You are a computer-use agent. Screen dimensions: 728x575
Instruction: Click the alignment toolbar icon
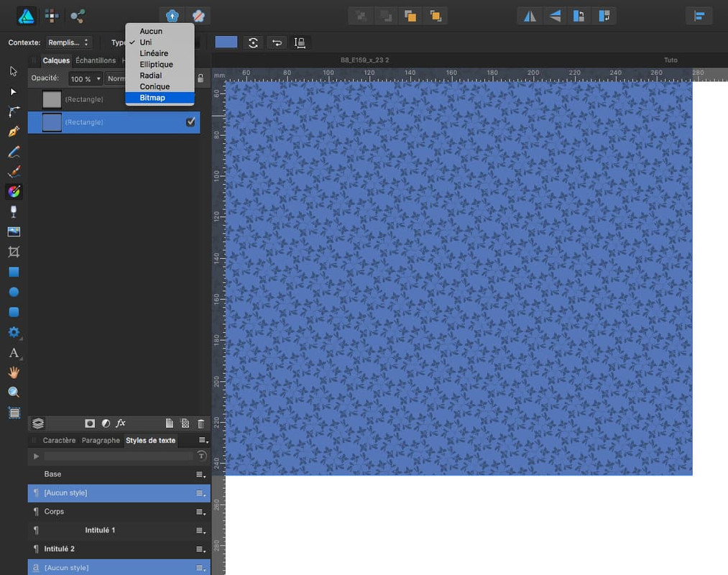point(699,17)
